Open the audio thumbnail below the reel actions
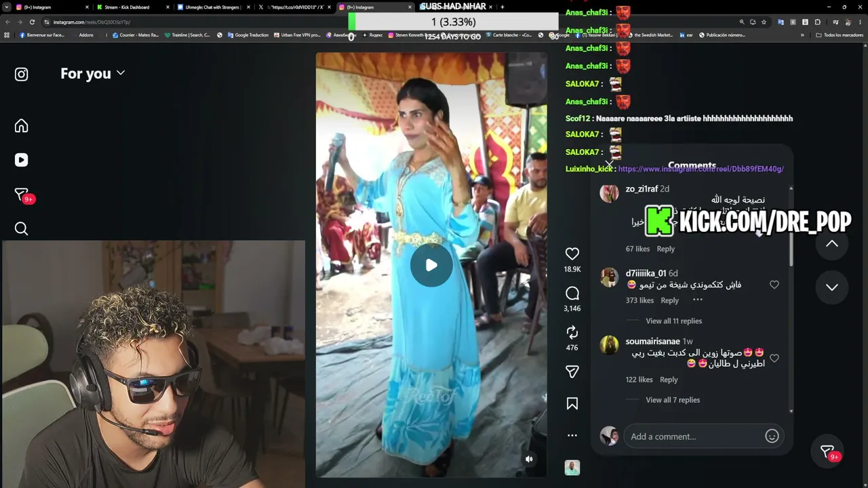Image resolution: width=868 pixels, height=488 pixels. (x=572, y=468)
